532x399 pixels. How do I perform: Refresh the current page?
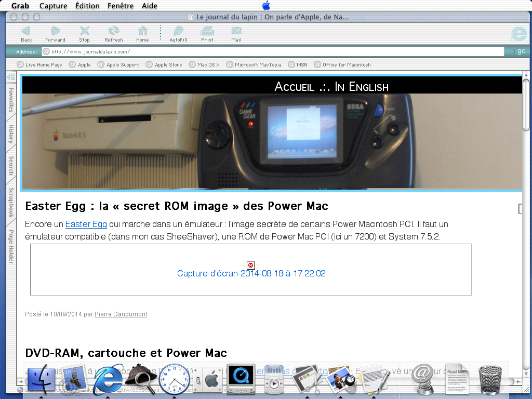coord(113,34)
